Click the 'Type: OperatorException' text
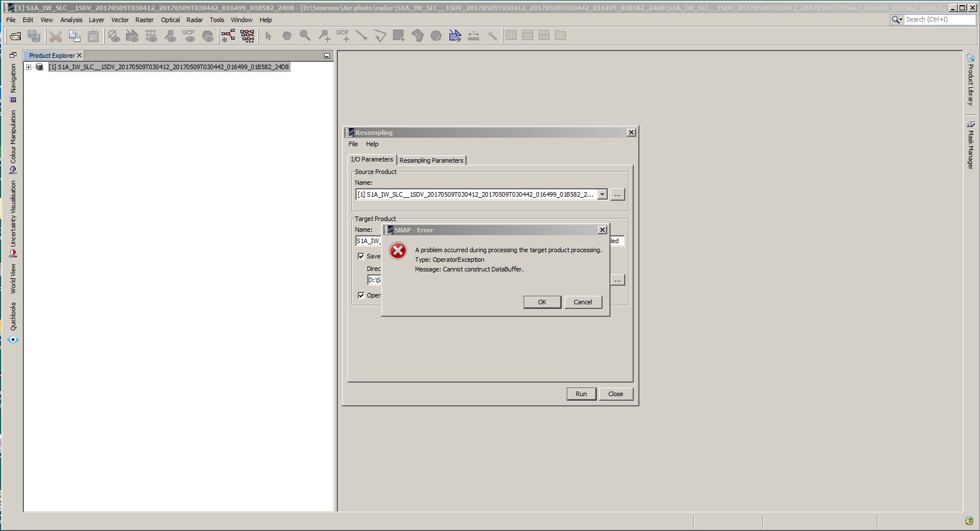Image resolution: width=980 pixels, height=531 pixels. [449, 260]
